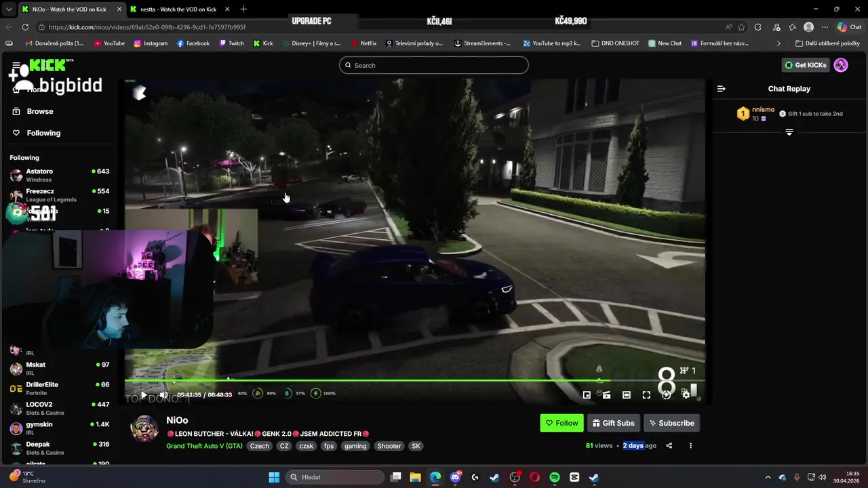Open the Kick search field
This screenshot has height=488, width=868.
pos(434,65)
